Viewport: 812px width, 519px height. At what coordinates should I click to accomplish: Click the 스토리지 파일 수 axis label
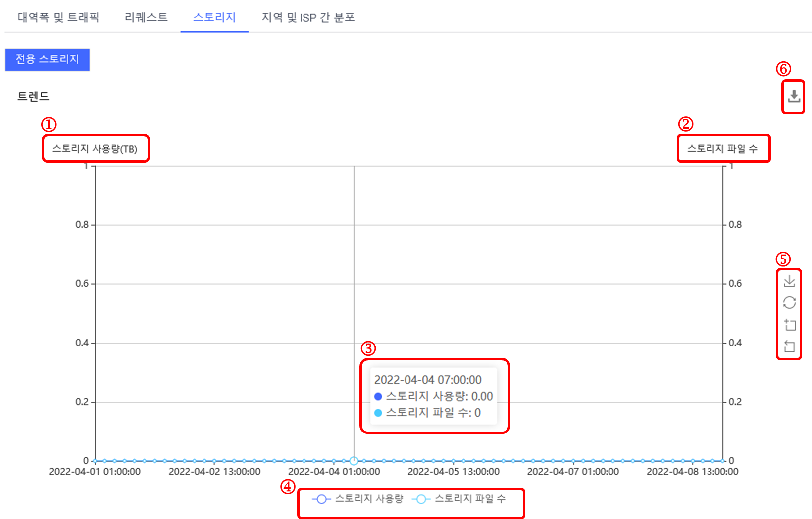click(x=723, y=148)
